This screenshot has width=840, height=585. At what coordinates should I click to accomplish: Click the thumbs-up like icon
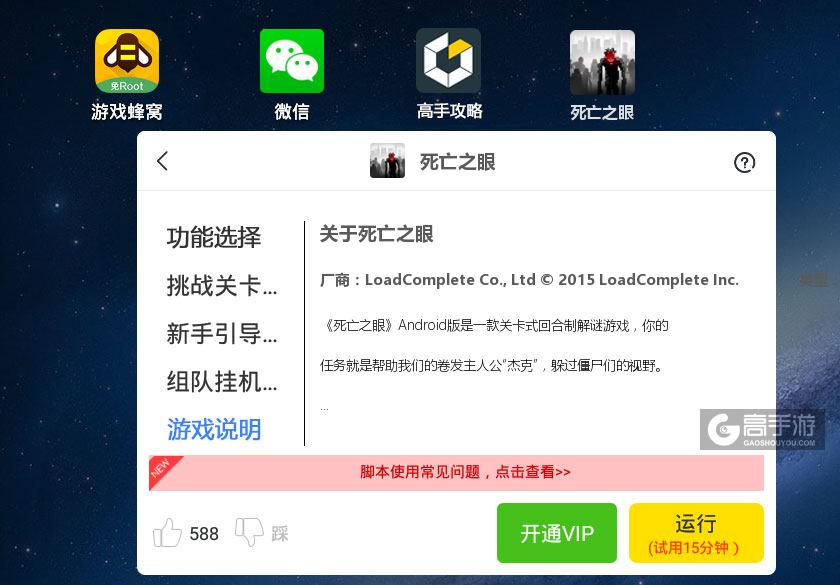click(167, 532)
